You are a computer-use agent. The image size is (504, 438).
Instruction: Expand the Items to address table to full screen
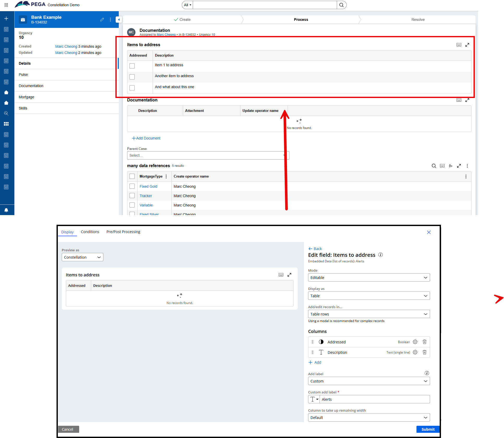point(467,45)
